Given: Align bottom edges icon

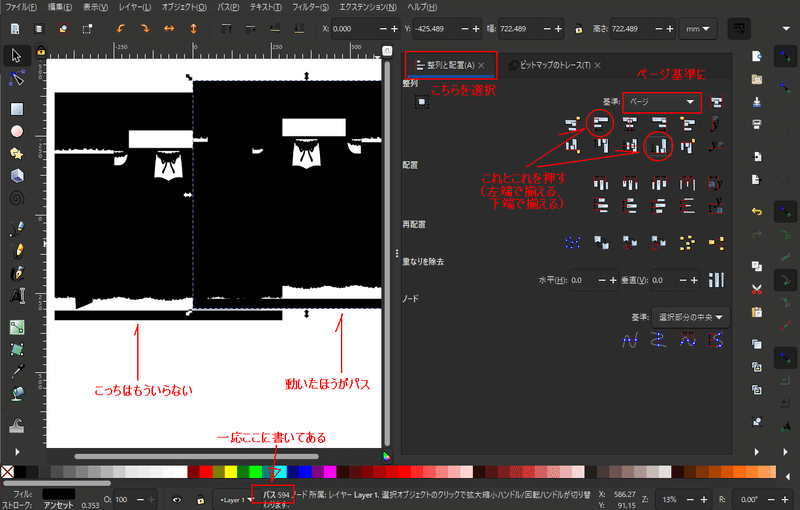Looking at the screenshot, I should (x=659, y=146).
